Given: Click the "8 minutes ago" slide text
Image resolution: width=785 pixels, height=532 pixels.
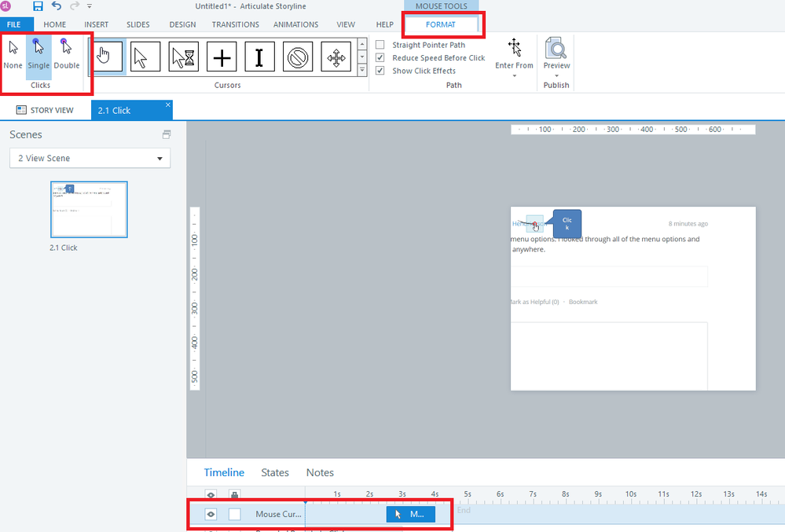Looking at the screenshot, I should pyautogui.click(x=688, y=224).
